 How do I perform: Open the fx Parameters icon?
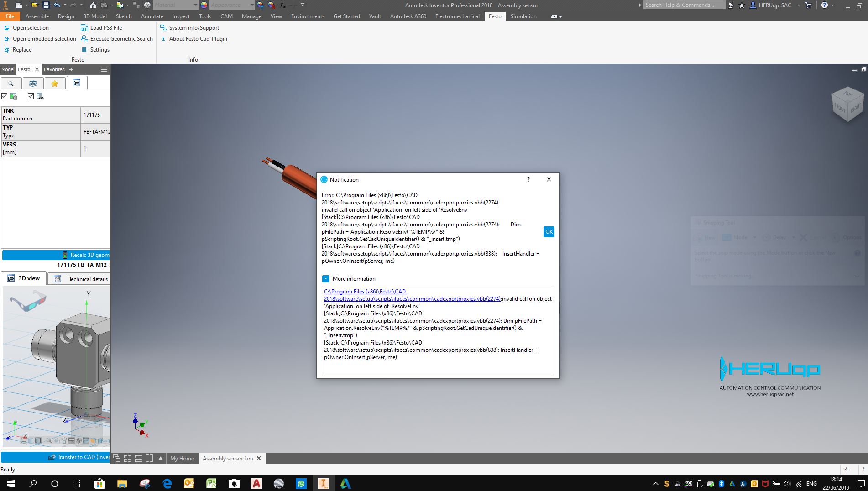[282, 5]
